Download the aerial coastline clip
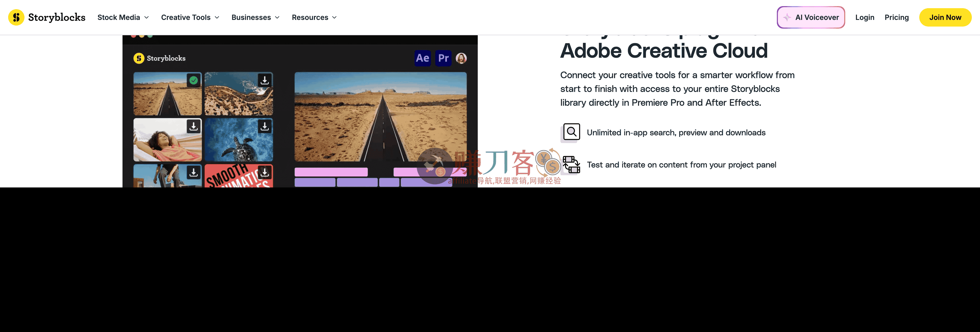980x332 pixels. pyautogui.click(x=264, y=80)
